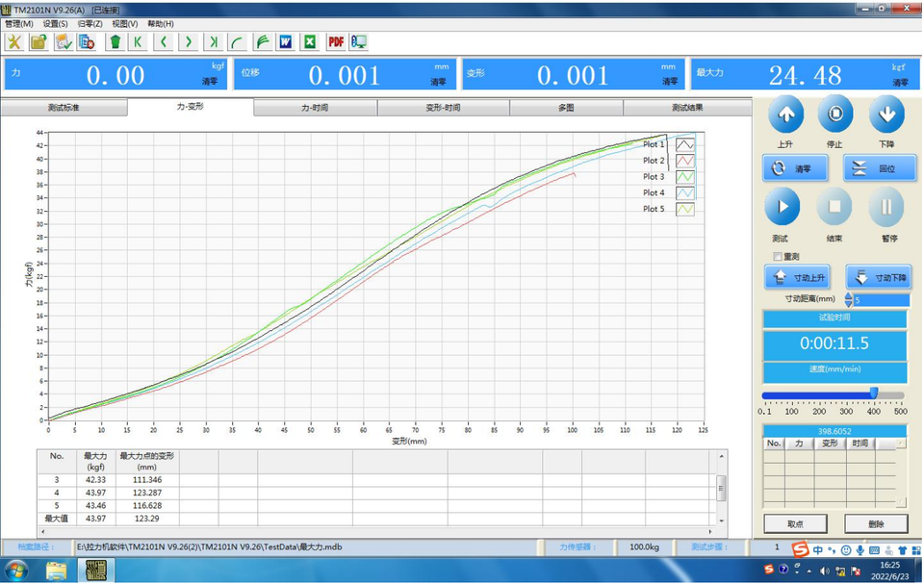Click the 寸动距离 input field

pos(881,300)
